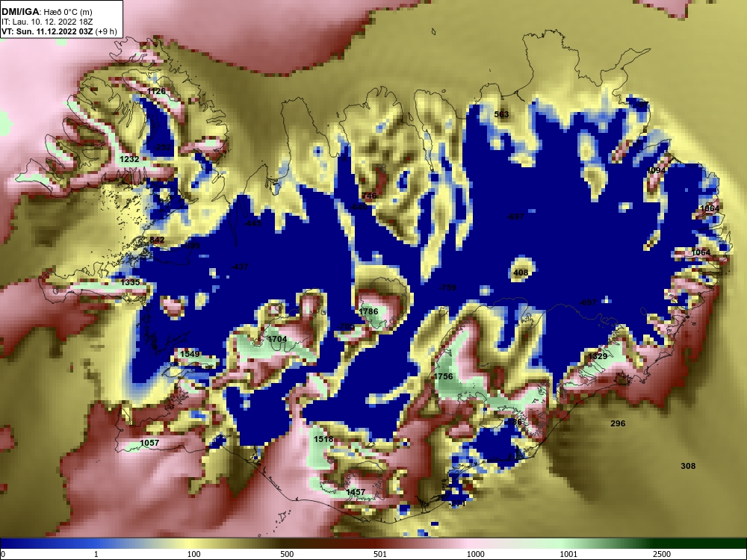Image resolution: width=747 pixels, height=560 pixels.
Task: Click the valid time line VT: Sun. 11.12.2022 03Z
Action: click(x=47, y=31)
